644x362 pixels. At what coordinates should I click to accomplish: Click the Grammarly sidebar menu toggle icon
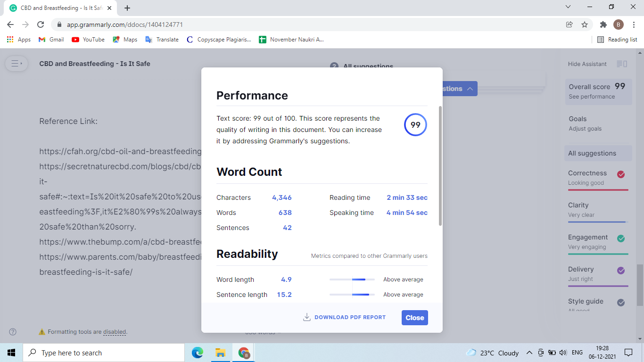pyautogui.click(x=17, y=64)
